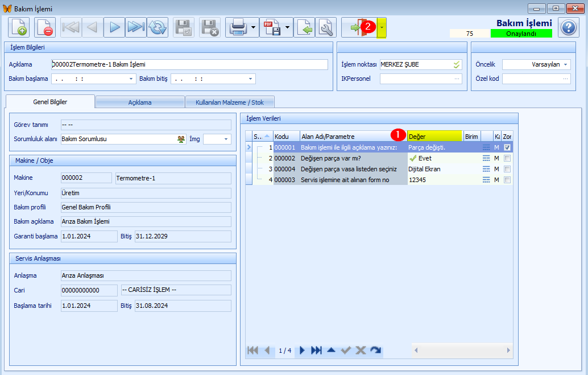Toggle Zor checkbox for row 000001
Viewport: 588px width, 375px height.
(507, 147)
